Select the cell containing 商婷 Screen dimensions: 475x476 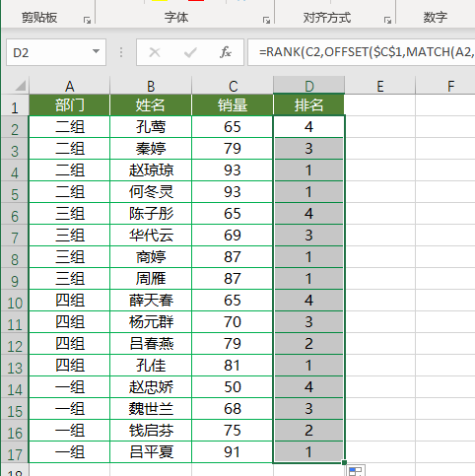coord(151,257)
